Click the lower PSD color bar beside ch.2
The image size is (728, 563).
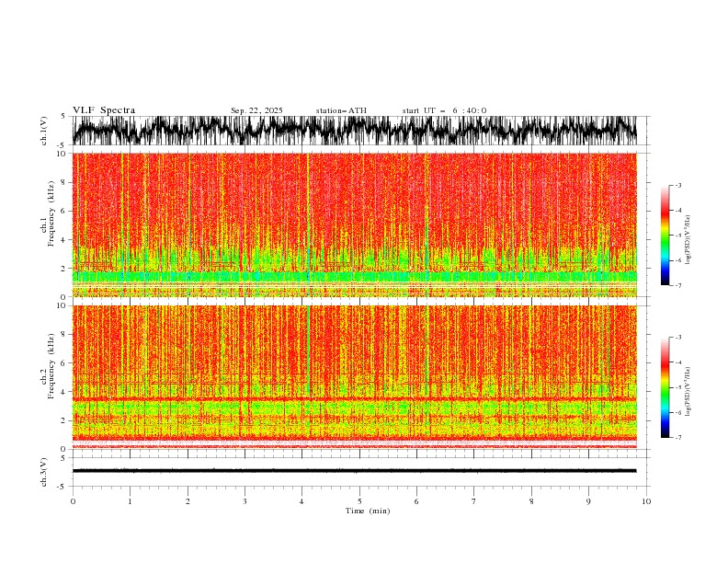point(665,387)
